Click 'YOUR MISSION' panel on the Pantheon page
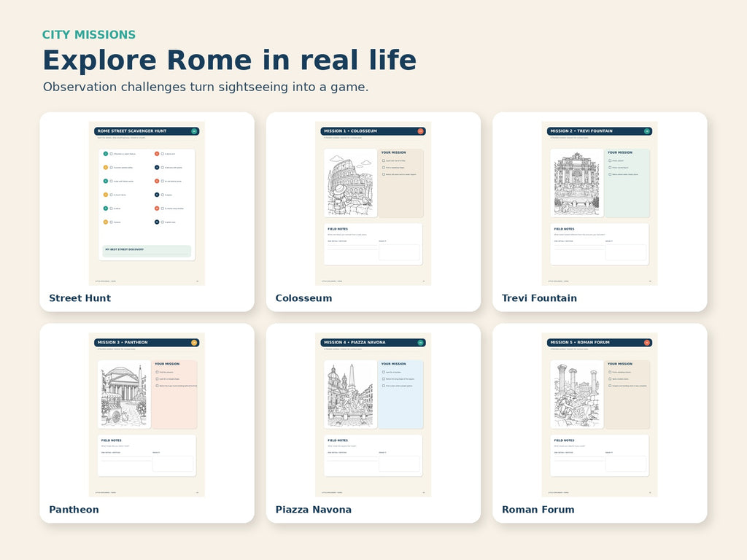This screenshot has height=560, width=747. (174, 394)
